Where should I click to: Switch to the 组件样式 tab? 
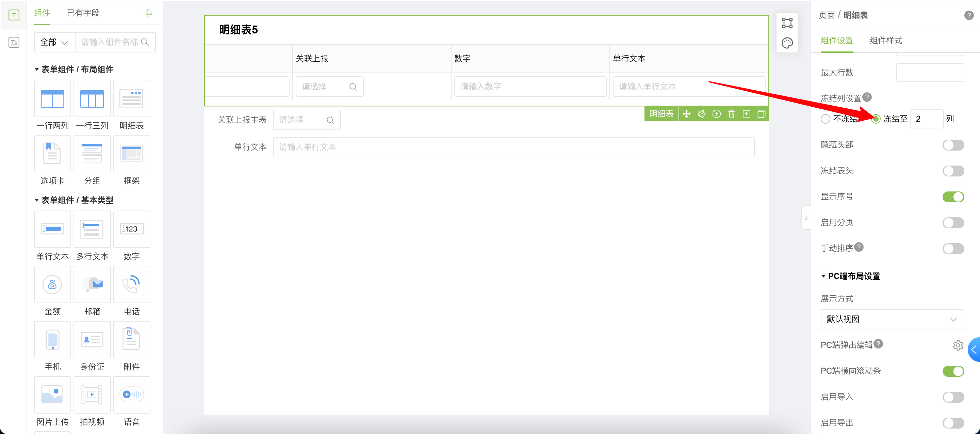pos(886,40)
